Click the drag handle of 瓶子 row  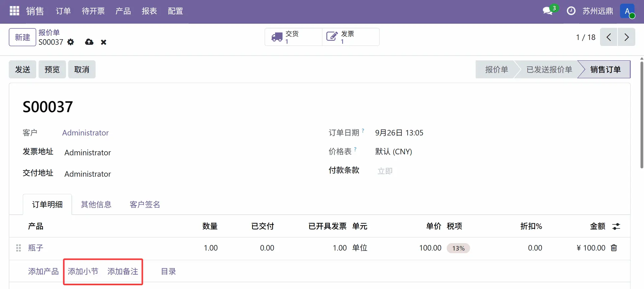coord(18,248)
